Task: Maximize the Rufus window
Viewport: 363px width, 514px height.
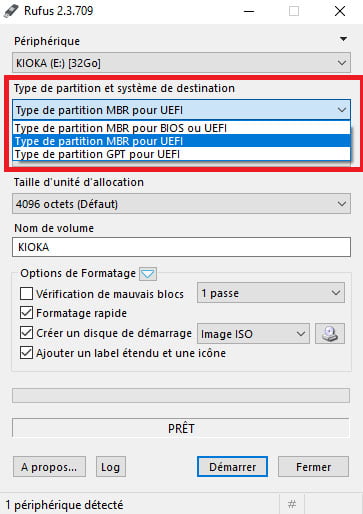Action: tap(294, 11)
